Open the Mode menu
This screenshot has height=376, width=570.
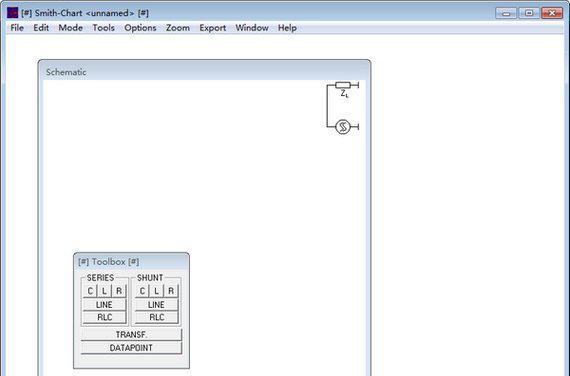pos(71,28)
